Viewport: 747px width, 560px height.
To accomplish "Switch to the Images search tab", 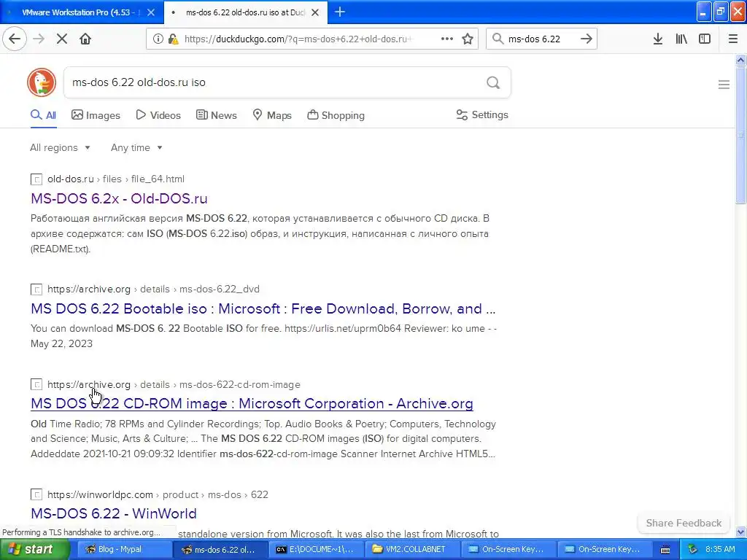I will pyautogui.click(x=96, y=115).
